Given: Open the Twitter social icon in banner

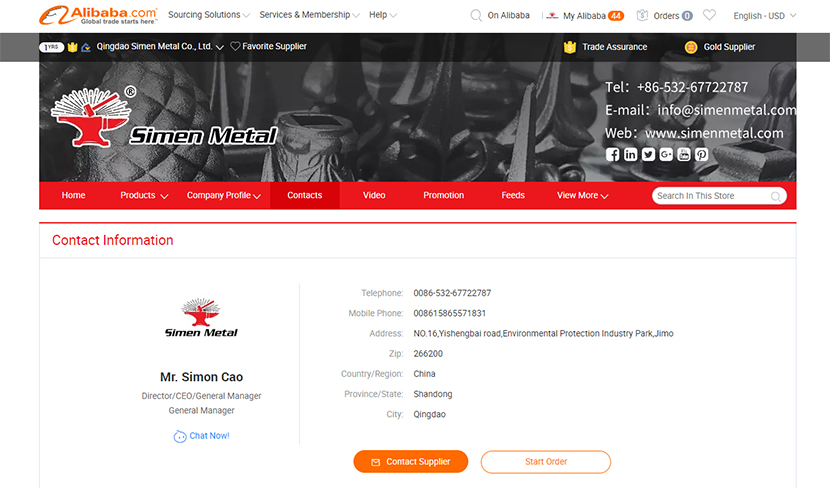Looking at the screenshot, I should pos(648,154).
